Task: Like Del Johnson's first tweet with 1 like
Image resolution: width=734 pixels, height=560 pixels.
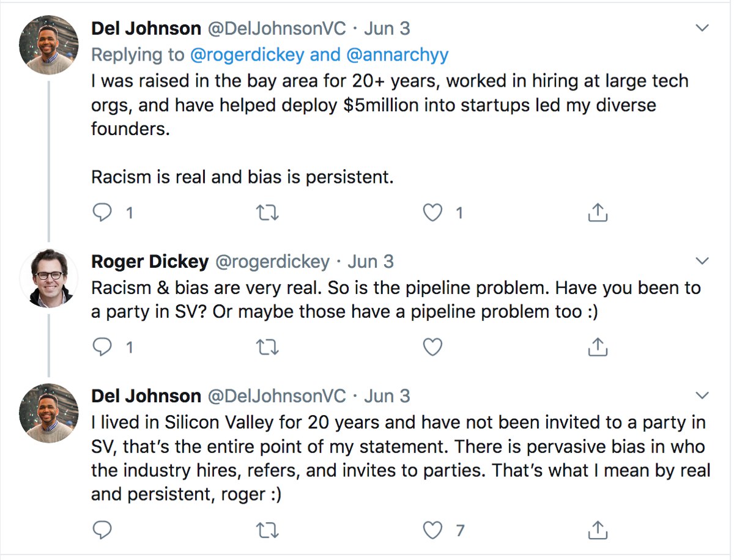Action: coord(433,213)
